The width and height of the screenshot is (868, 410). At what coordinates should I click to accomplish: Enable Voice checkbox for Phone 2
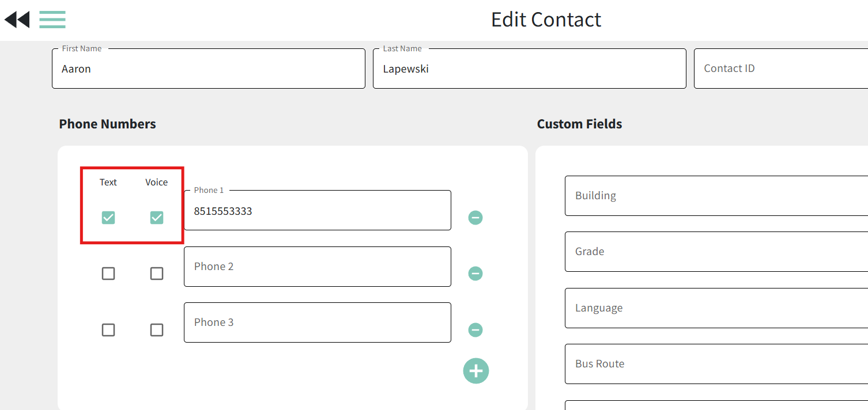coord(157,274)
